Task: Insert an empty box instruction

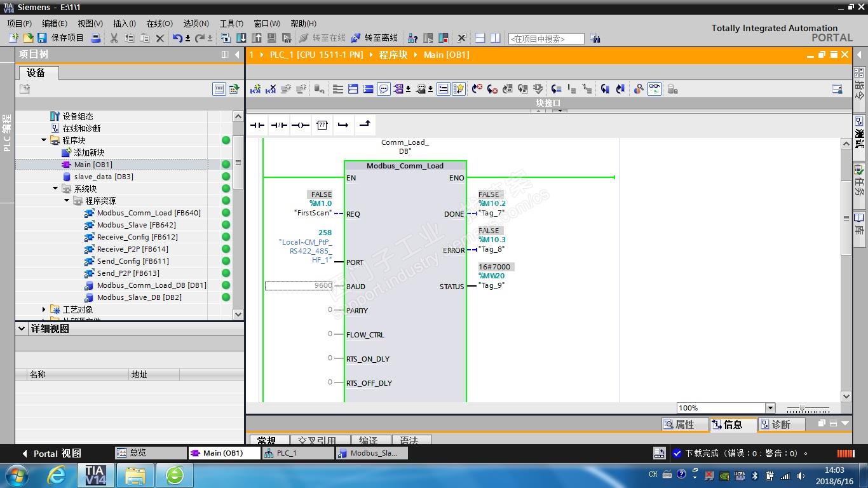Action: [322, 125]
